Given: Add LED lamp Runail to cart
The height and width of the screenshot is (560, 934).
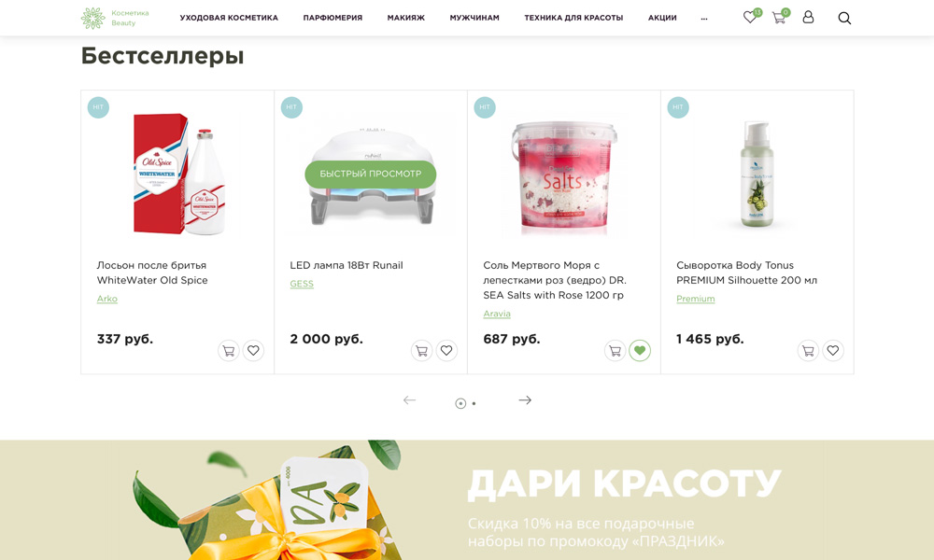Looking at the screenshot, I should click(x=422, y=351).
